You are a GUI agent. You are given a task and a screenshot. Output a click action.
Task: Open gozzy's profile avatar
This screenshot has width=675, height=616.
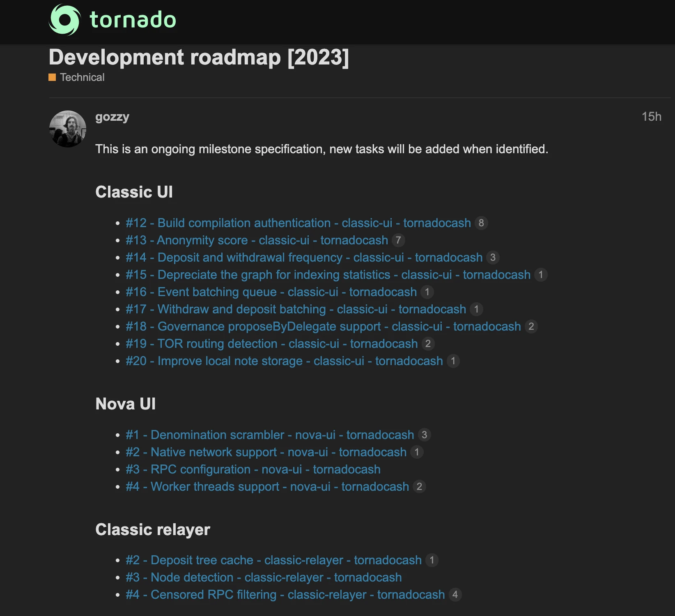[68, 129]
